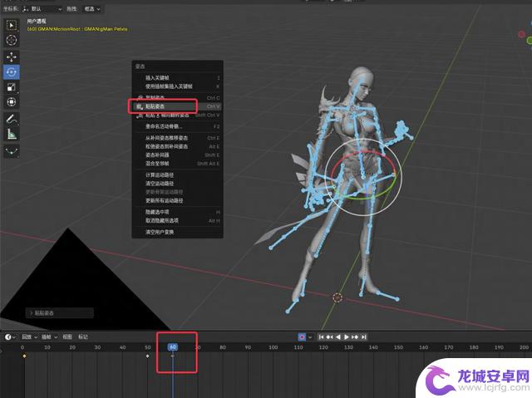Select the Box Select tool
Viewport: 532px width, 398px height.
tap(12, 26)
